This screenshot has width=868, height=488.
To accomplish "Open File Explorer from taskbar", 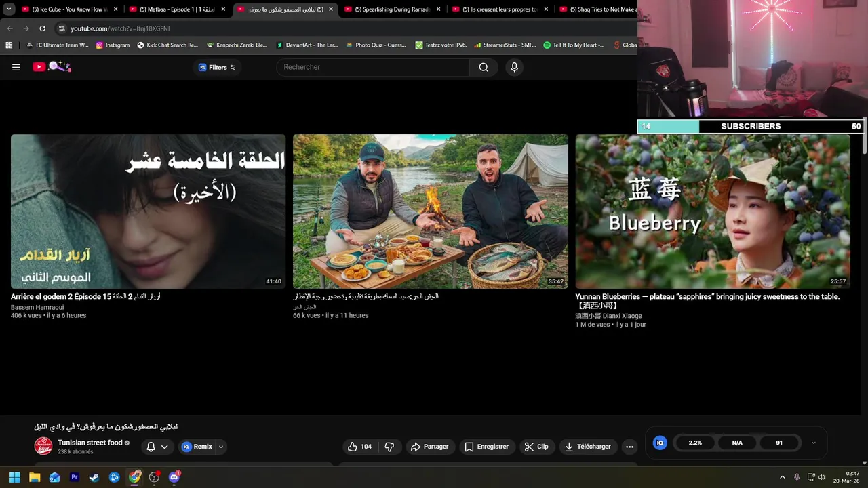I will click(35, 477).
